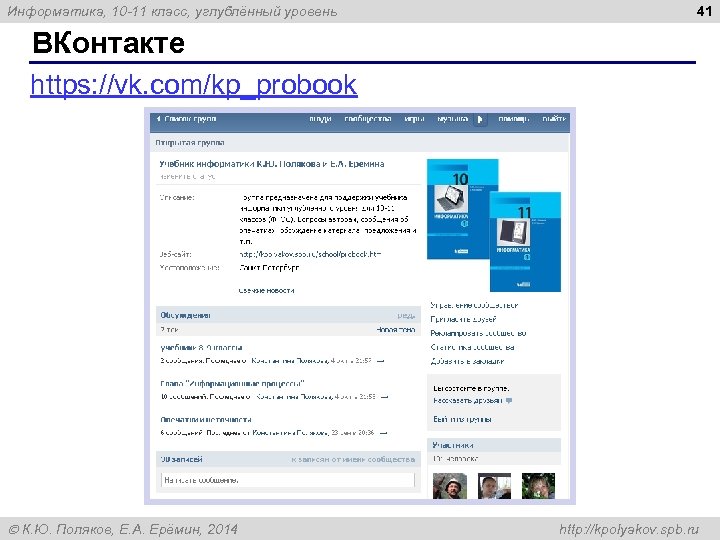
Task: Open 'Свежие новости' link
Action: coord(267,291)
